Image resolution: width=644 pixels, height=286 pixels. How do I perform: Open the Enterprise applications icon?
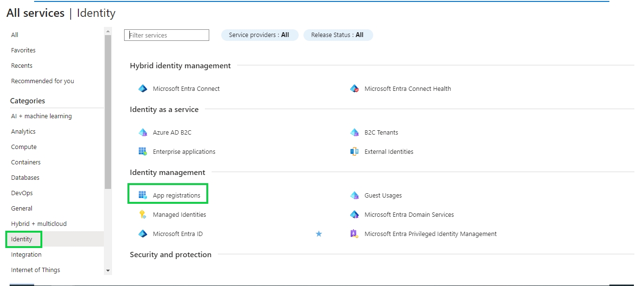(142, 151)
